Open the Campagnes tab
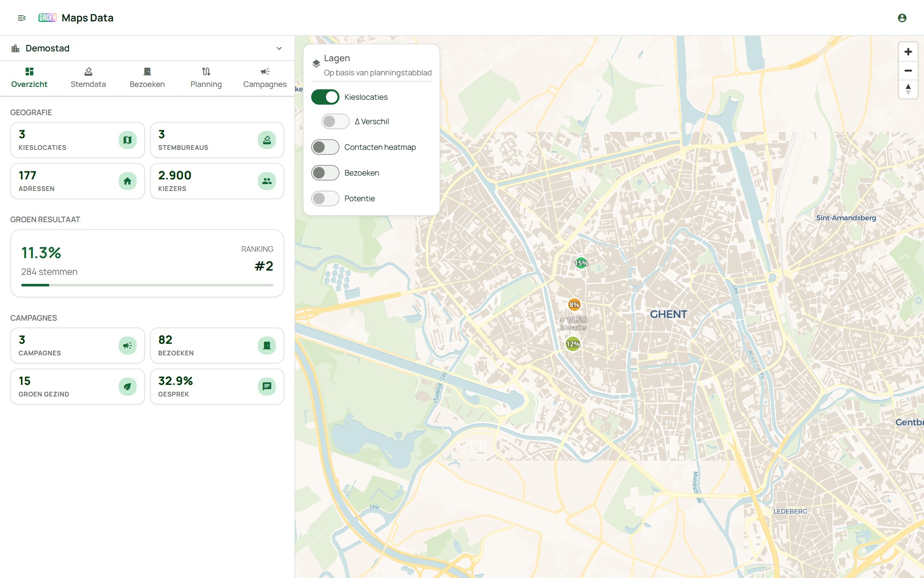 pyautogui.click(x=265, y=78)
